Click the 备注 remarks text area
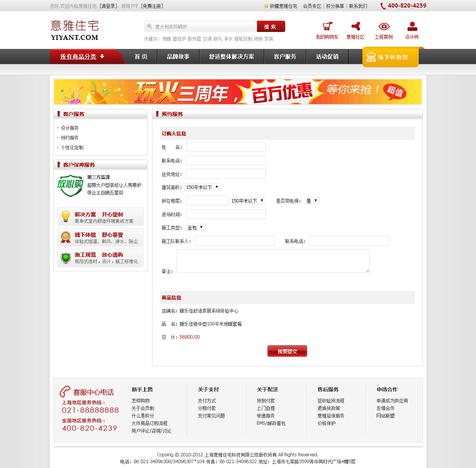This screenshot has height=468, width=476. pyautogui.click(x=273, y=261)
